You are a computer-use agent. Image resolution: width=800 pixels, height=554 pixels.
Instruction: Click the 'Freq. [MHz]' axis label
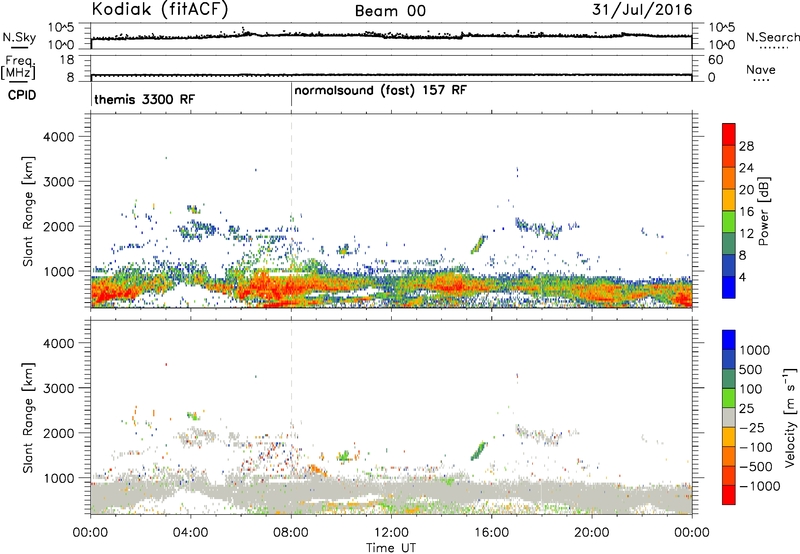pyautogui.click(x=18, y=67)
